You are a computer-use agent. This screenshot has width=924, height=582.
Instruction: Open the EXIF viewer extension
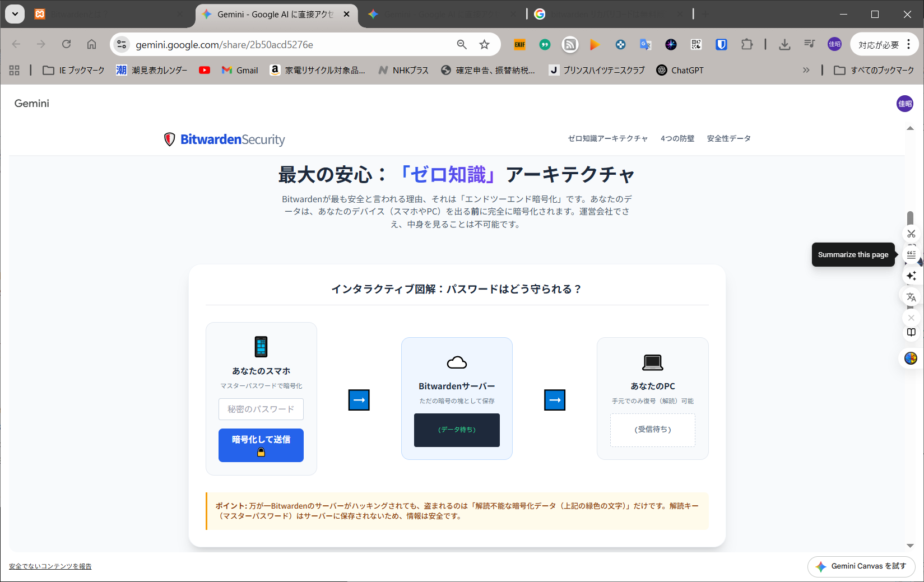pyautogui.click(x=519, y=44)
